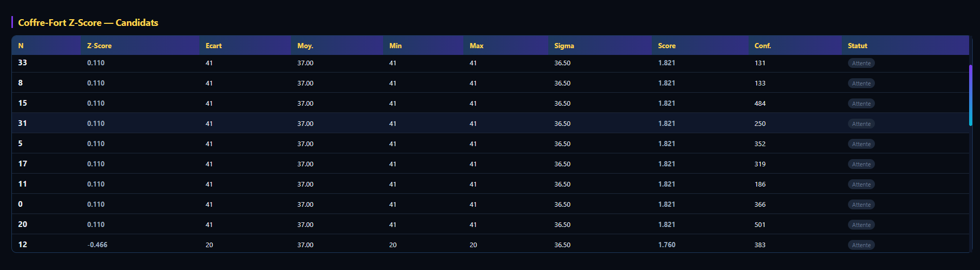This screenshot has width=980, height=270.
Task: Select the Moy. column header
Action: pyautogui.click(x=337, y=46)
